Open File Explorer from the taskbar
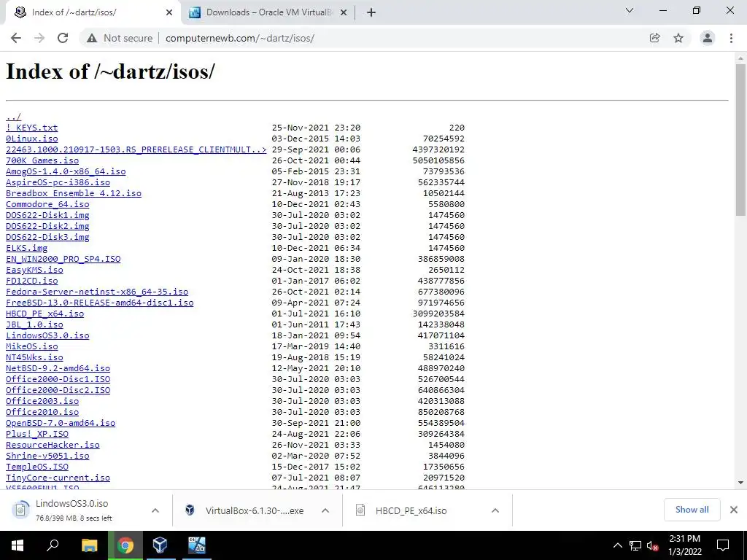The image size is (747, 560). pyautogui.click(x=89, y=545)
